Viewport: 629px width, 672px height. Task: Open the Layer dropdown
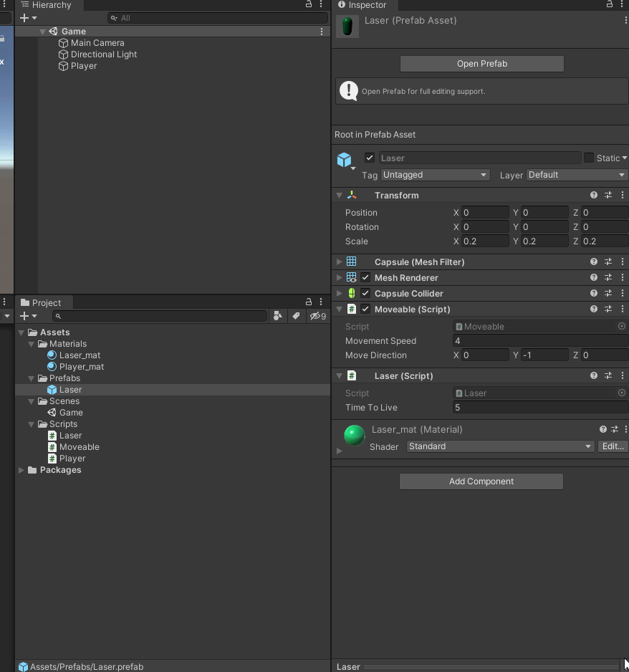pyautogui.click(x=577, y=175)
